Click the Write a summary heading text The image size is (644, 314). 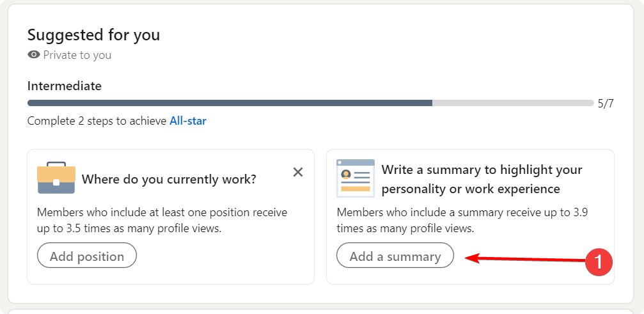coord(482,180)
